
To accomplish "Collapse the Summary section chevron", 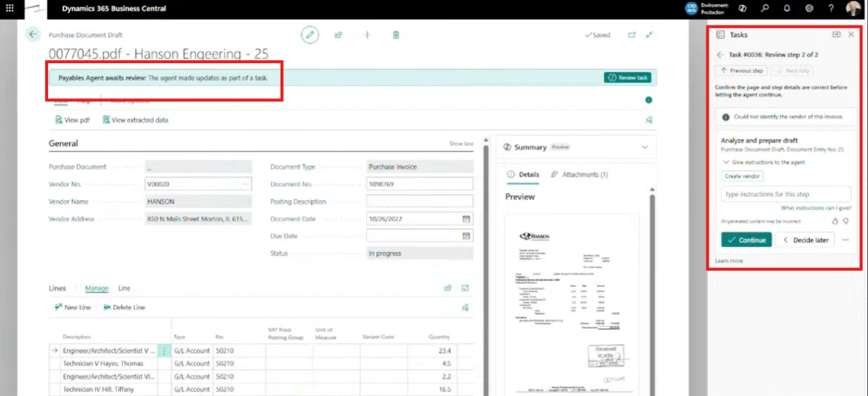I will coord(645,147).
